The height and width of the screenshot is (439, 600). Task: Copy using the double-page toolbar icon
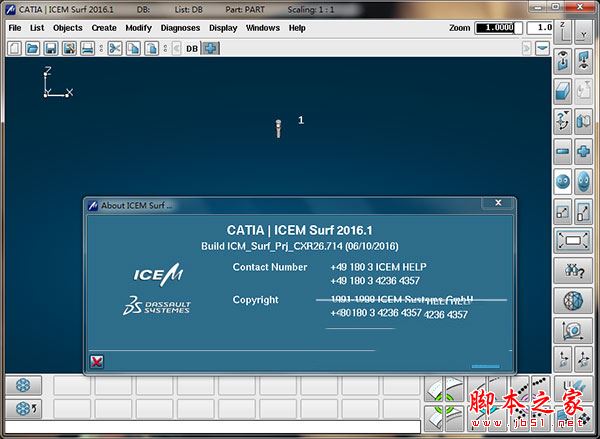point(133,49)
